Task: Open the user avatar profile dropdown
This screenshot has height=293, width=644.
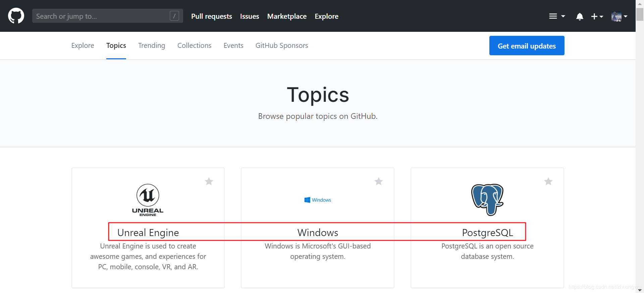Action: (619, 16)
